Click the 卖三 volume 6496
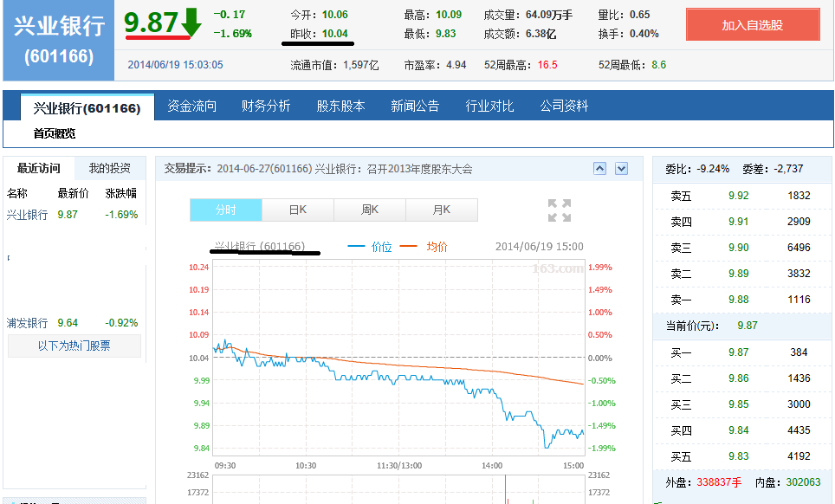 (799, 248)
